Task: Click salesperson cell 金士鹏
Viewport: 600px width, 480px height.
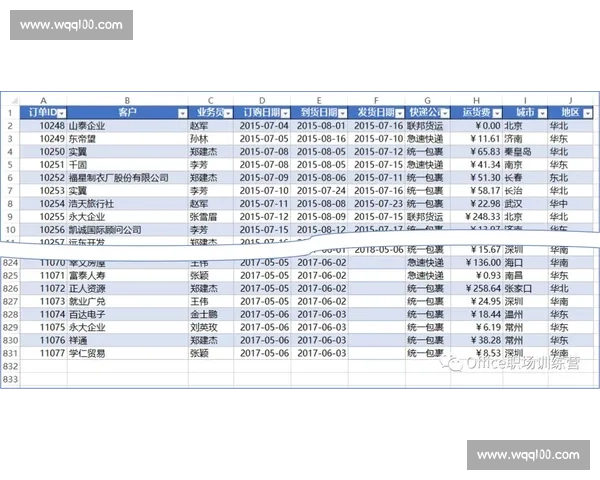Action: (x=210, y=315)
